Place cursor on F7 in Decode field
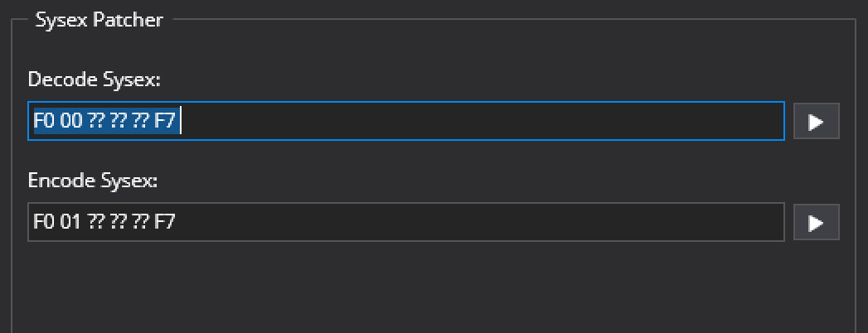Viewport: 868px width, 333px height. click(164, 121)
